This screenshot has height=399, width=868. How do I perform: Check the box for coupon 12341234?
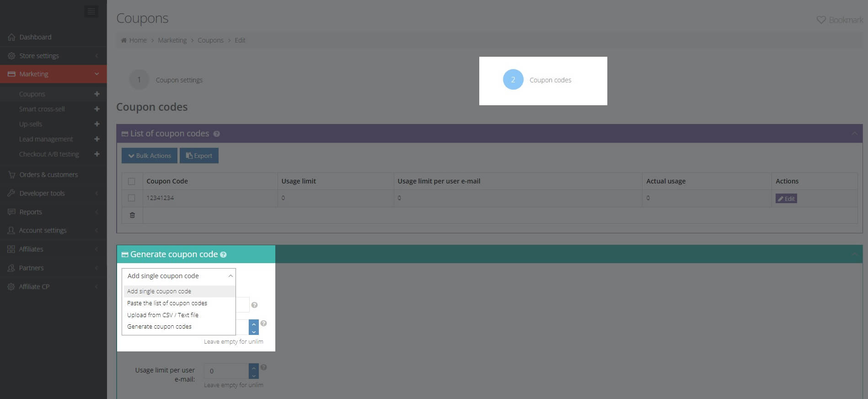click(x=132, y=198)
